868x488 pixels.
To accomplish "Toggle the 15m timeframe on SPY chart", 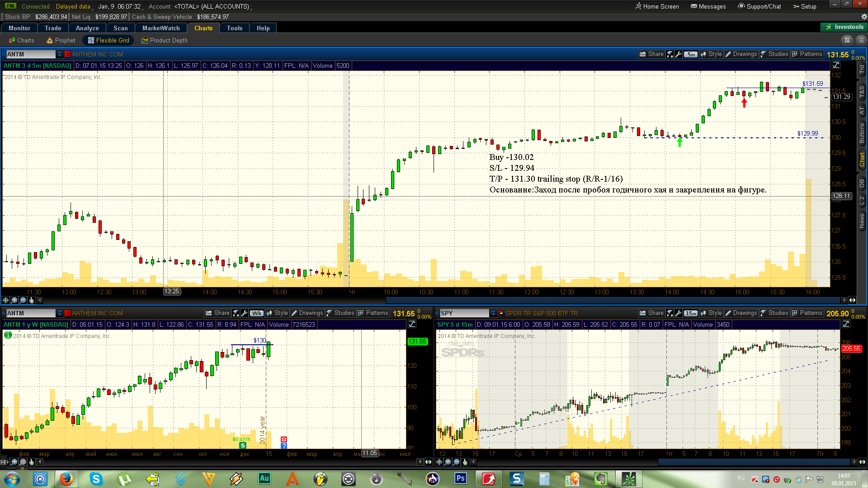I will point(690,313).
